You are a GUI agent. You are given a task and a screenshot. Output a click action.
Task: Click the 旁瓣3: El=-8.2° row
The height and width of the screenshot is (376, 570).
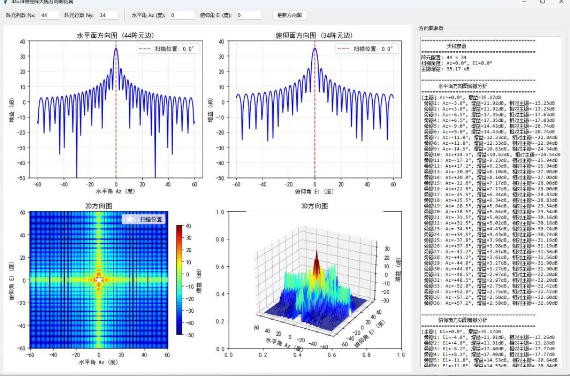489,348
